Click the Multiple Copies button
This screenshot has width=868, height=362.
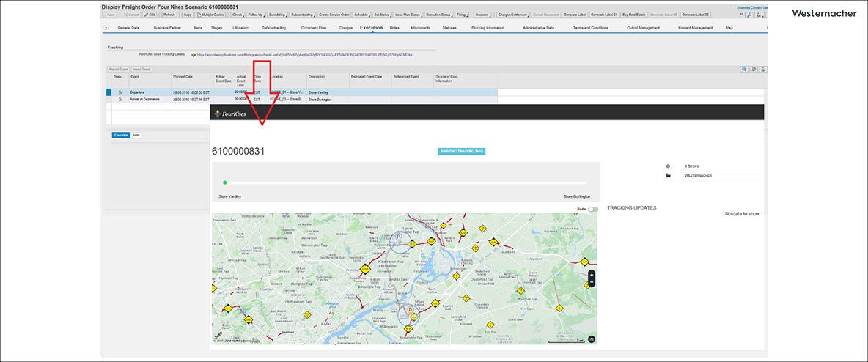click(x=210, y=15)
